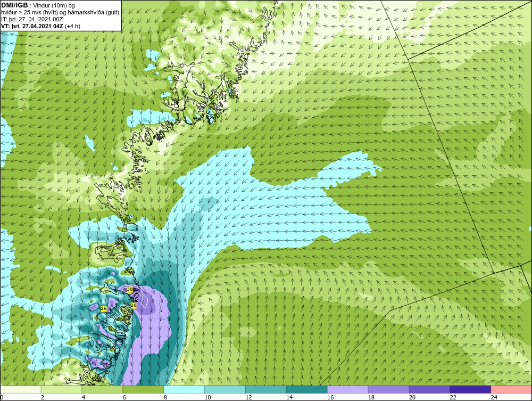Screen dimensions: 532x401
Task: Click the legend scale value "2"
Action: [43, 397]
